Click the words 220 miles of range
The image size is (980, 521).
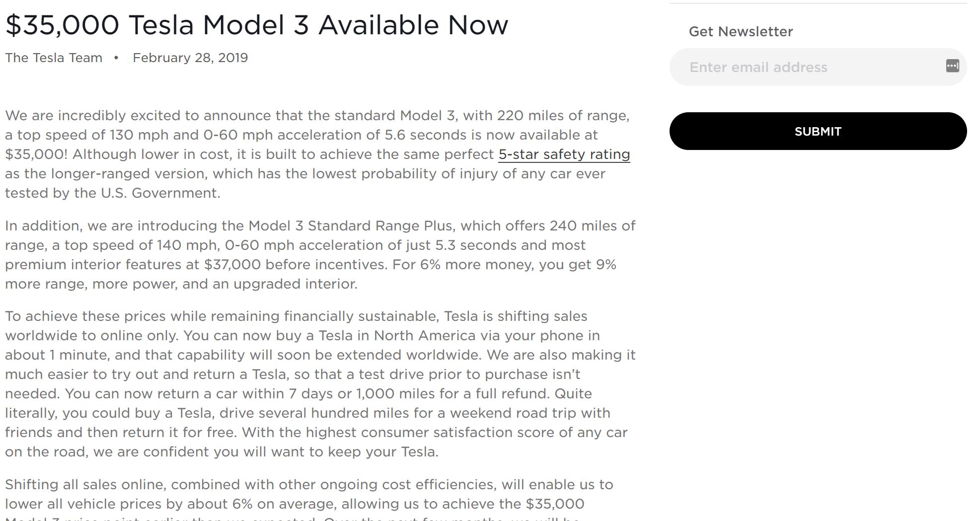(x=563, y=116)
